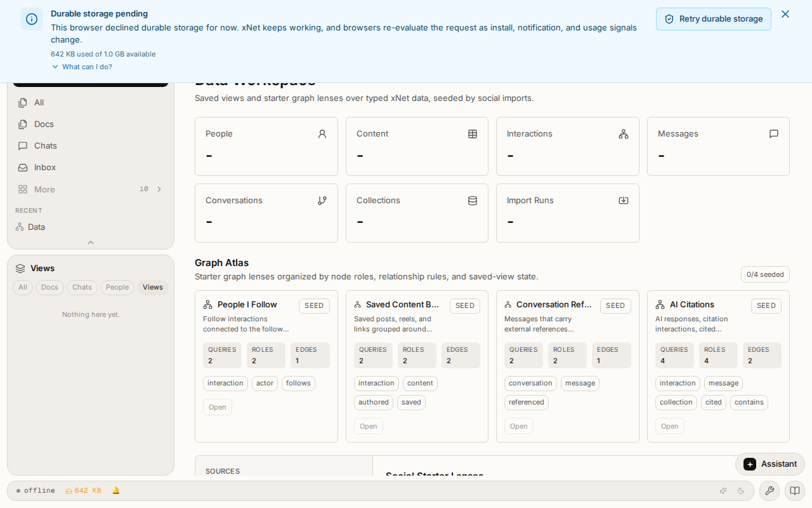Viewport: 812px width, 508px height.
Task: Click the Import Runs download icon
Action: pyautogui.click(x=624, y=201)
